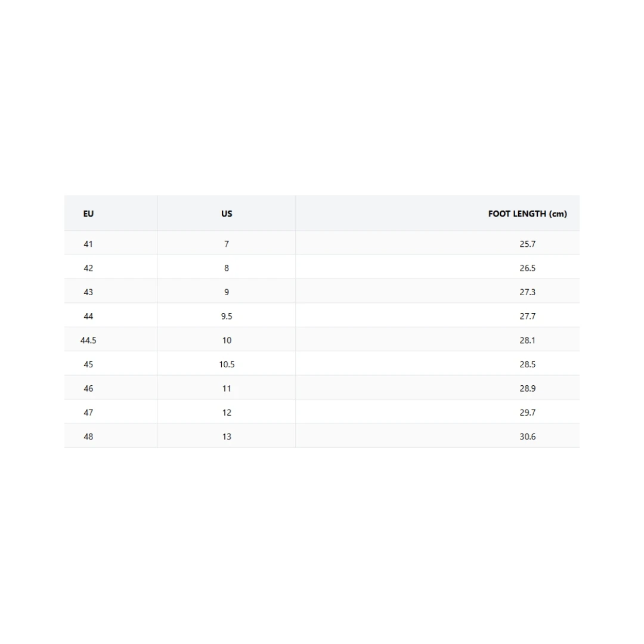Viewport: 644px width, 644px height.
Task: Select foot length 30.6 value
Action: click(x=527, y=436)
